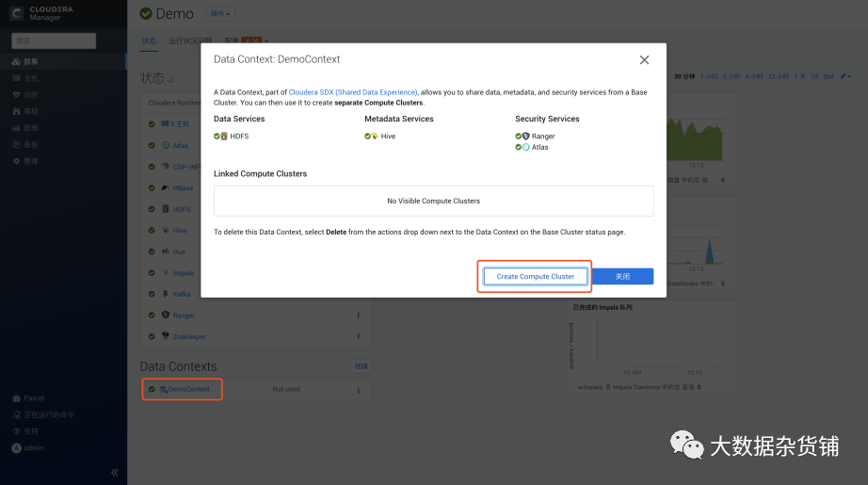Open the 操作 dropdown next to Demo

(x=220, y=14)
